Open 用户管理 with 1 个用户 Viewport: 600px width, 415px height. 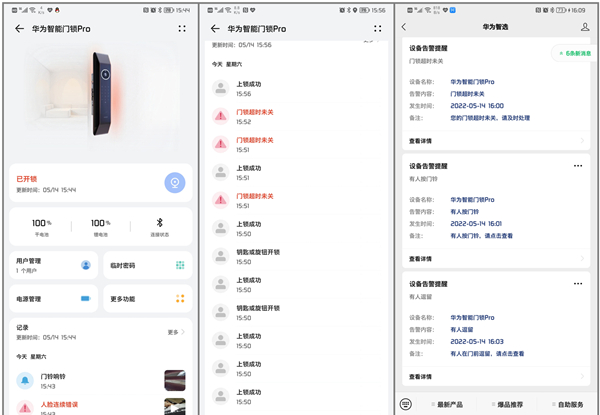[54, 265]
